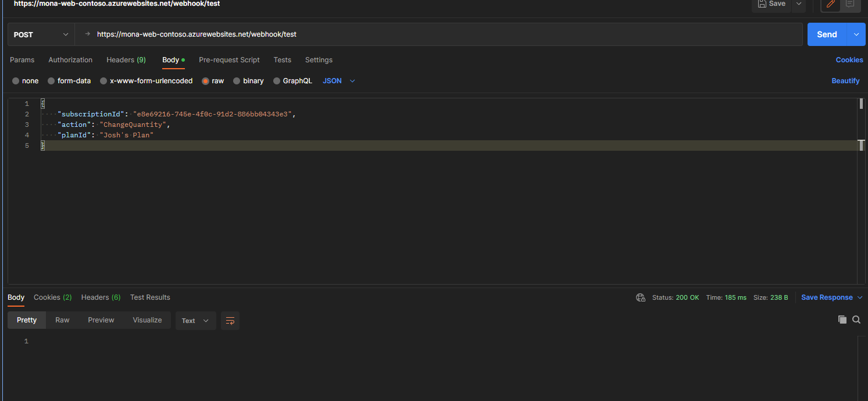Open the POST method dropdown
868x401 pixels.
[41, 34]
